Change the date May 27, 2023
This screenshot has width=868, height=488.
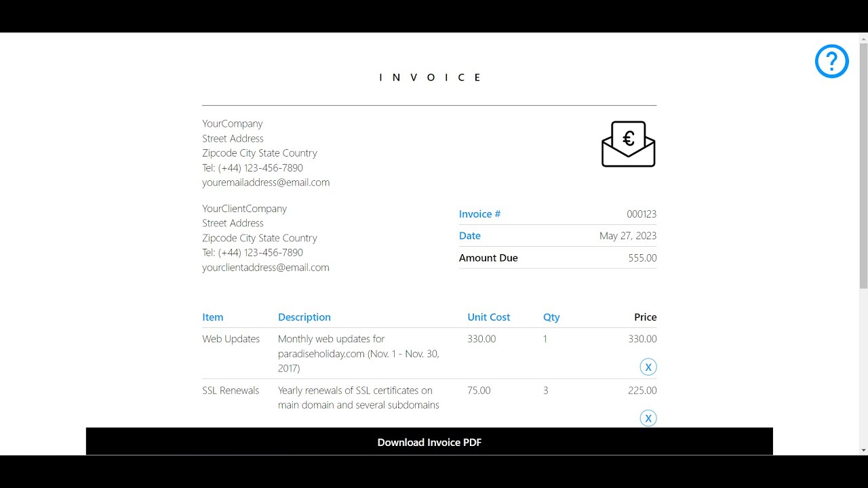pyautogui.click(x=627, y=236)
